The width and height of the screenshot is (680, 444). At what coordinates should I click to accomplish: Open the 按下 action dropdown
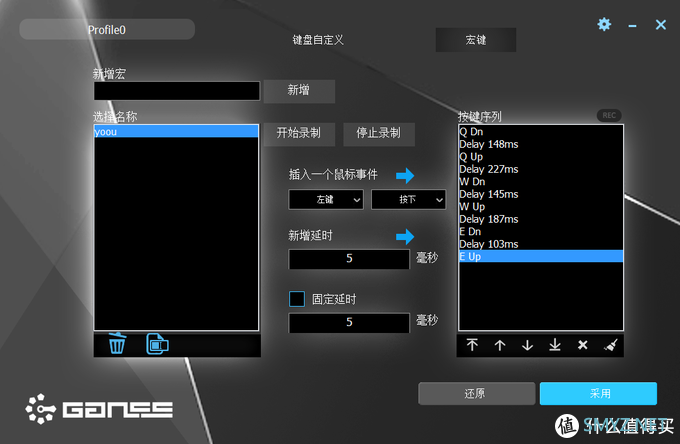[x=408, y=200]
